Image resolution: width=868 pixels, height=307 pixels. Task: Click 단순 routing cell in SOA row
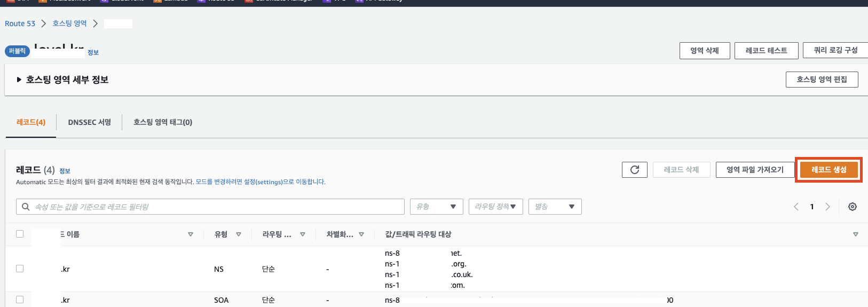(x=269, y=300)
